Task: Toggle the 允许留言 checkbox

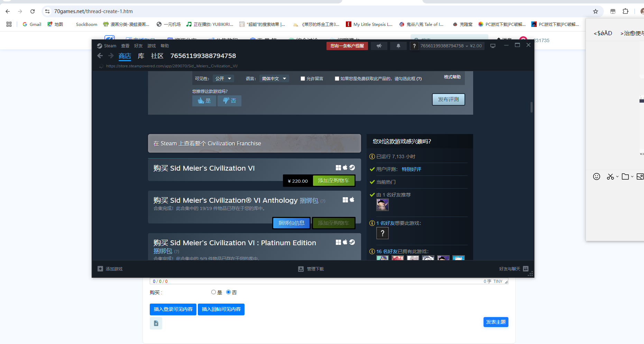Action: (303, 79)
